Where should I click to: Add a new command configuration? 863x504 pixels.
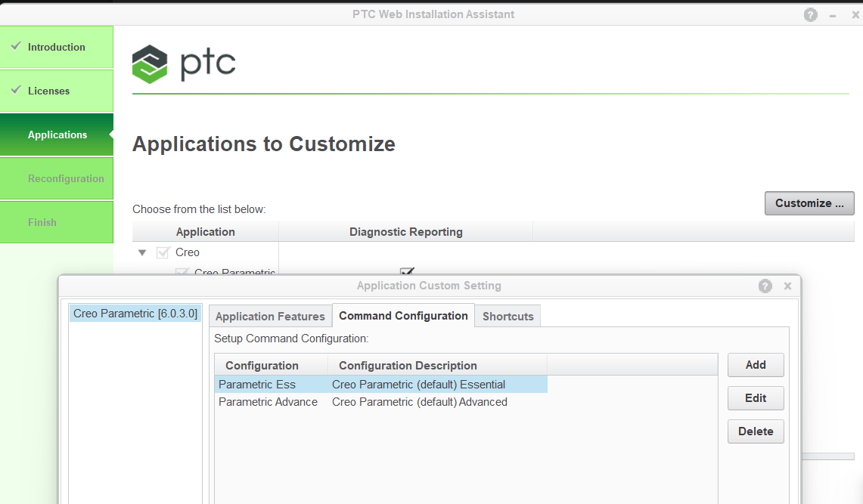coord(755,364)
